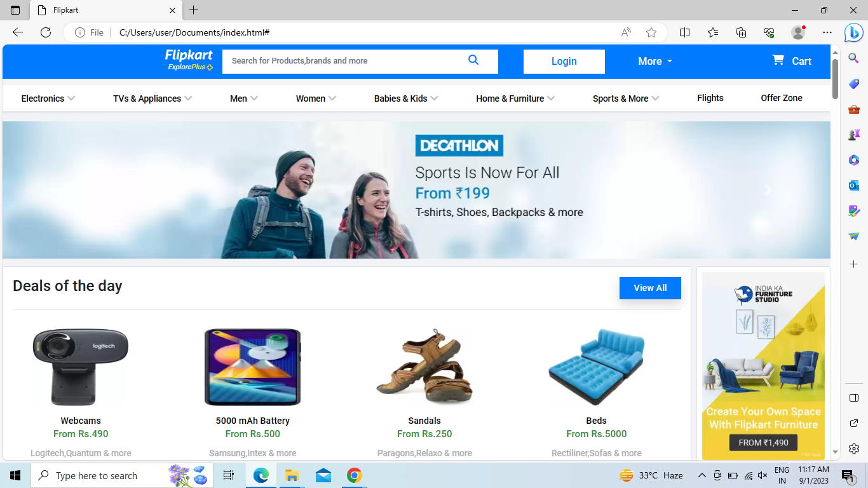Open the tools briefcase icon in sidebar
The height and width of the screenshot is (488, 868).
click(x=854, y=109)
